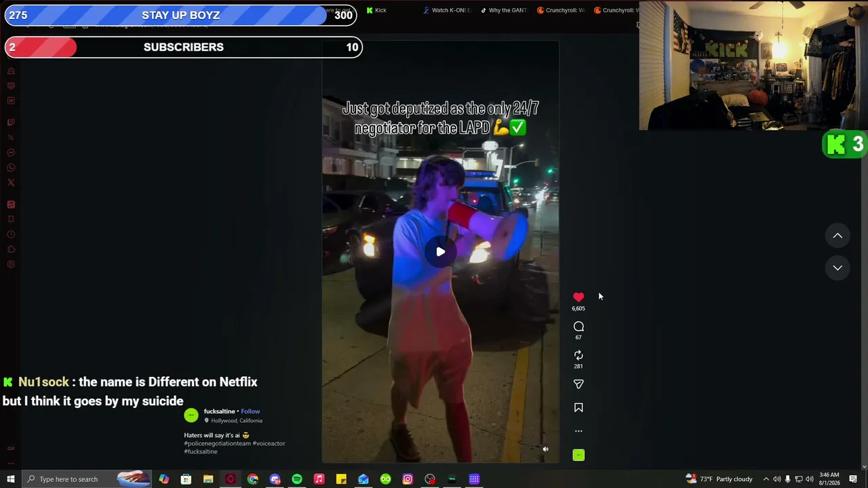The width and height of the screenshot is (868, 488).
Task: Open the weather widget showing 73°F
Action: pos(719,479)
